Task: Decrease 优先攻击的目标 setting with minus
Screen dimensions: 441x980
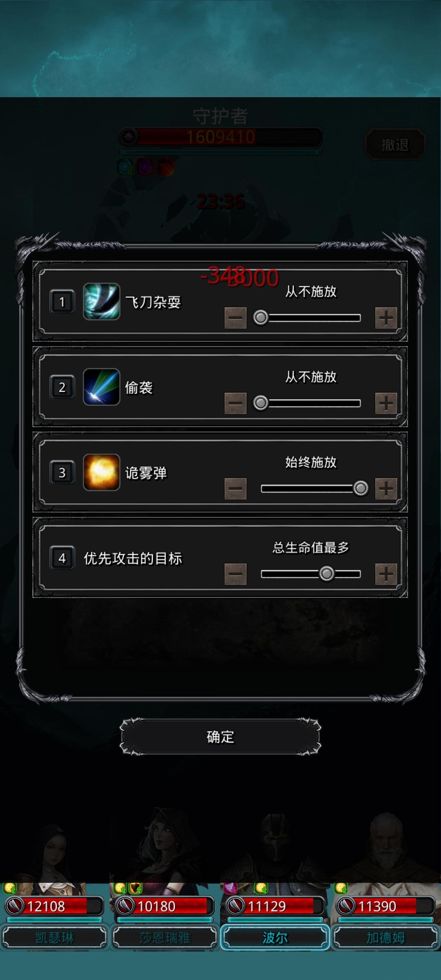Action: point(236,574)
